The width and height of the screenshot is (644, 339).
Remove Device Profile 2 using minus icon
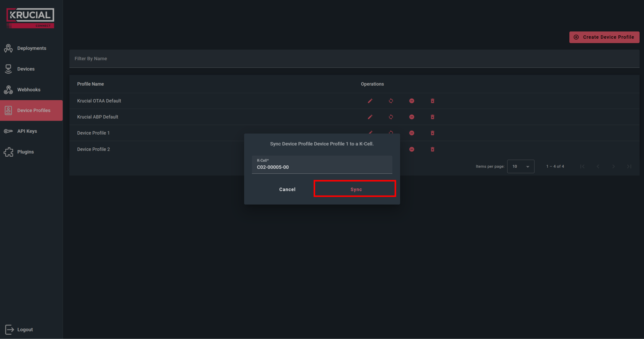(x=411, y=149)
